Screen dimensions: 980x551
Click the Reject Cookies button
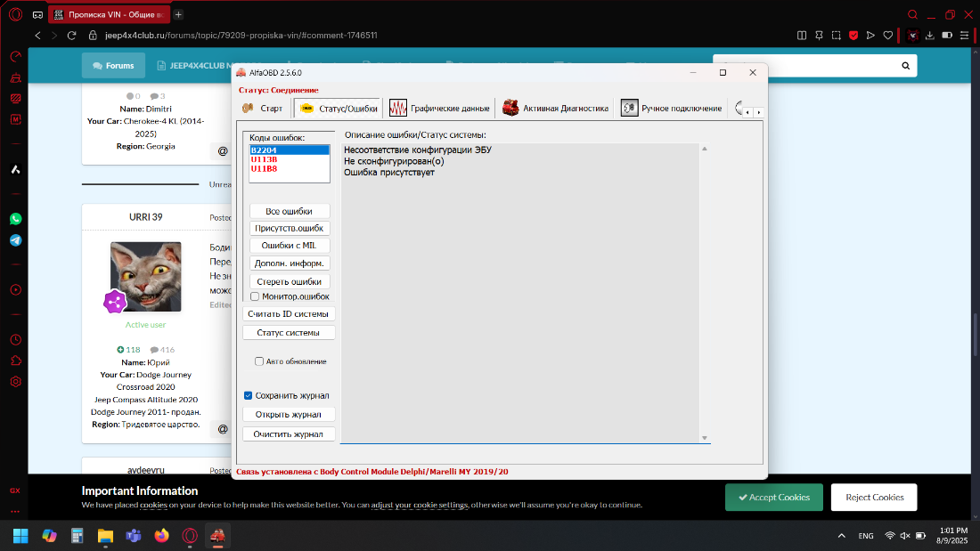874,498
